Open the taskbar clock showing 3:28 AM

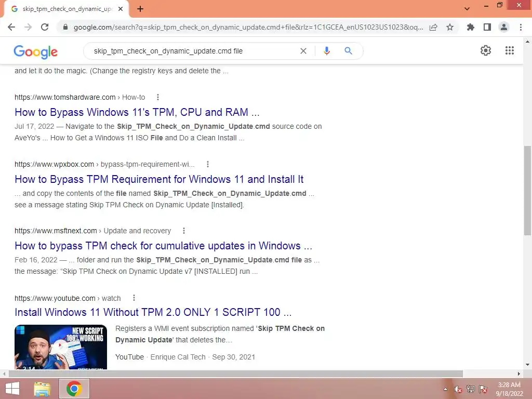pyautogui.click(x=509, y=389)
